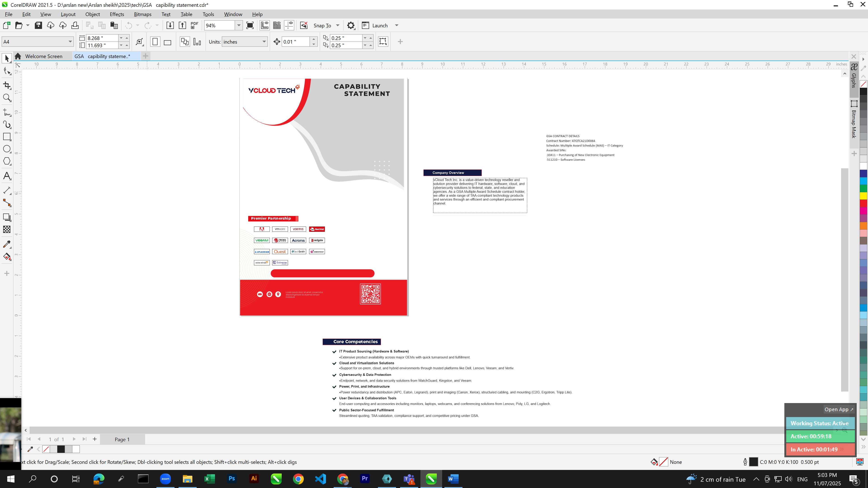Viewport: 868px width, 488px height.
Task: Select the Artistic Media tool
Action: click(x=7, y=125)
